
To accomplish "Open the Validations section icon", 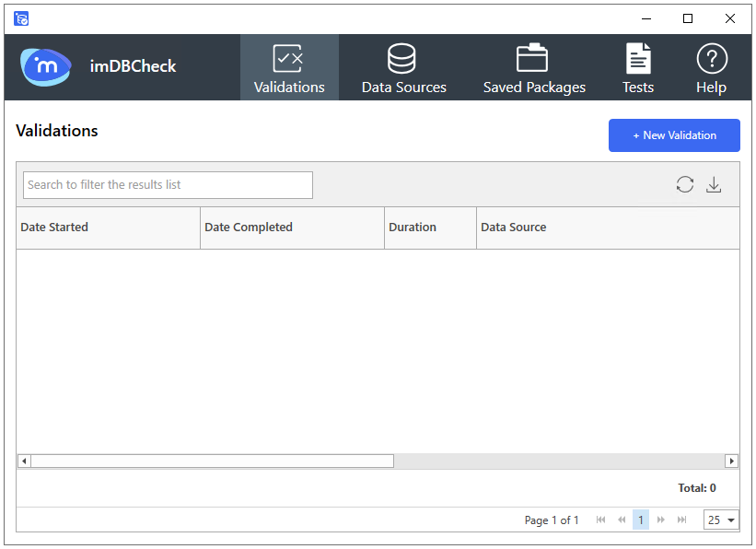I will coord(289,58).
